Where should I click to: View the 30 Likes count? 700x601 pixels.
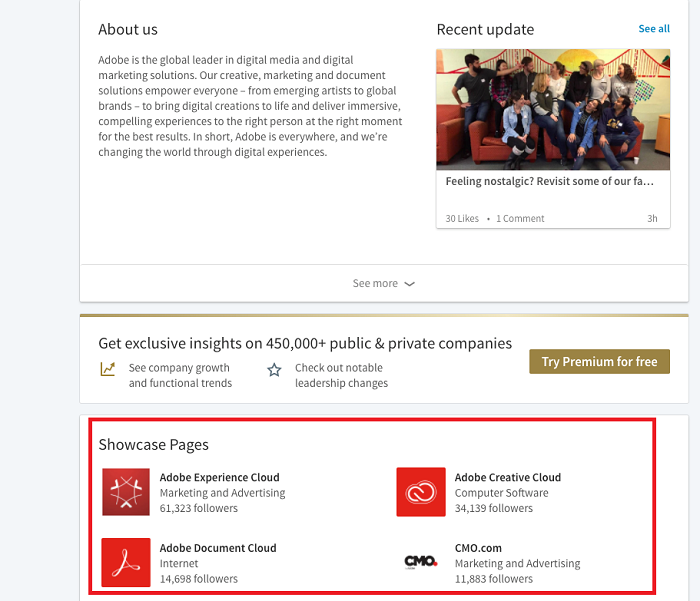point(462,218)
